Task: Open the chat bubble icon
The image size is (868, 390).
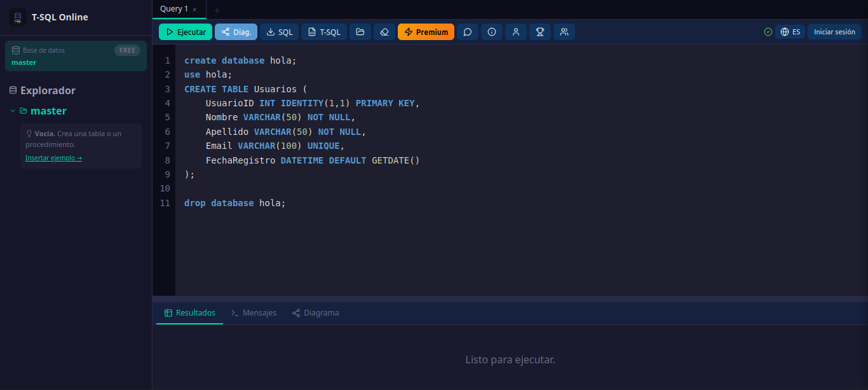Action: click(468, 32)
